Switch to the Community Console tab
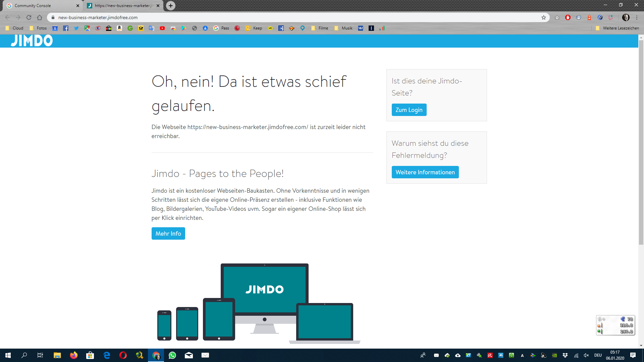 [42, 6]
